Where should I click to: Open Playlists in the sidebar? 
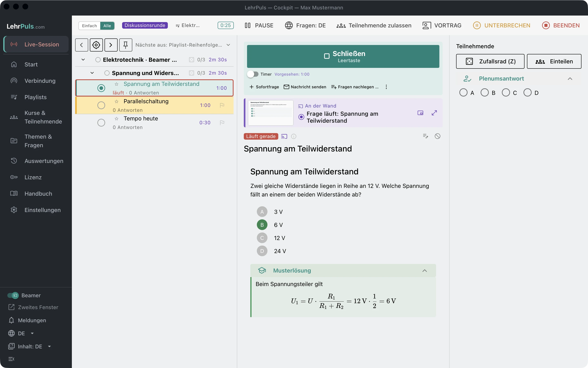[x=36, y=97]
